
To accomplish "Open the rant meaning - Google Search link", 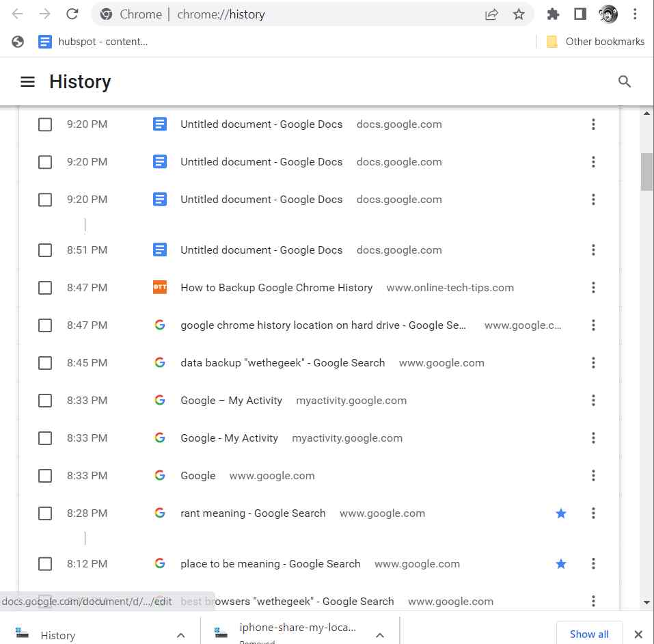I will point(253,513).
